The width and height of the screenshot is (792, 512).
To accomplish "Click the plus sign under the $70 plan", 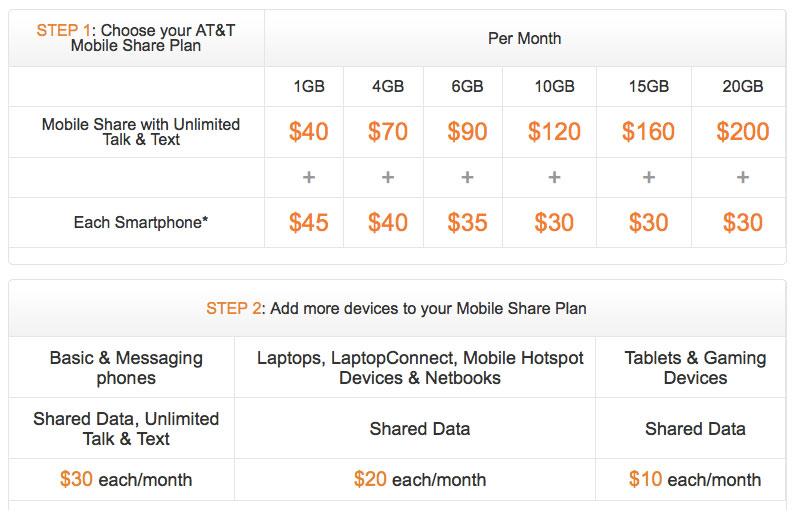I will (x=388, y=177).
